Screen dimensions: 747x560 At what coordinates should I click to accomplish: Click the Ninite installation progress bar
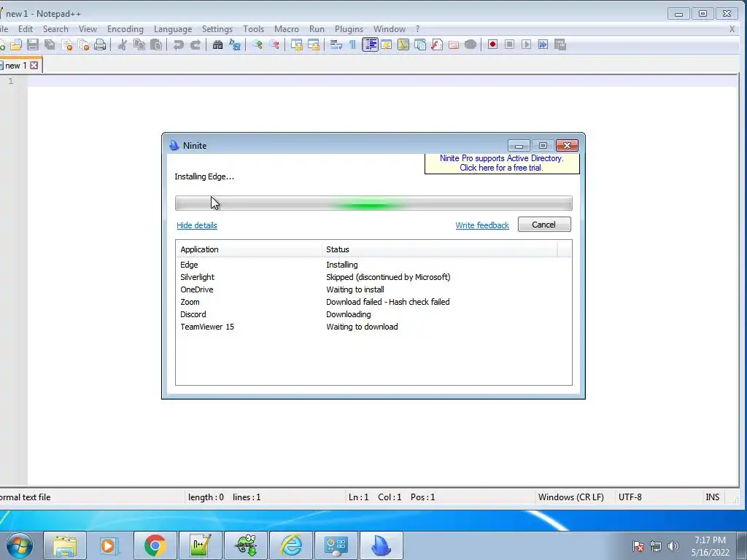[373, 203]
